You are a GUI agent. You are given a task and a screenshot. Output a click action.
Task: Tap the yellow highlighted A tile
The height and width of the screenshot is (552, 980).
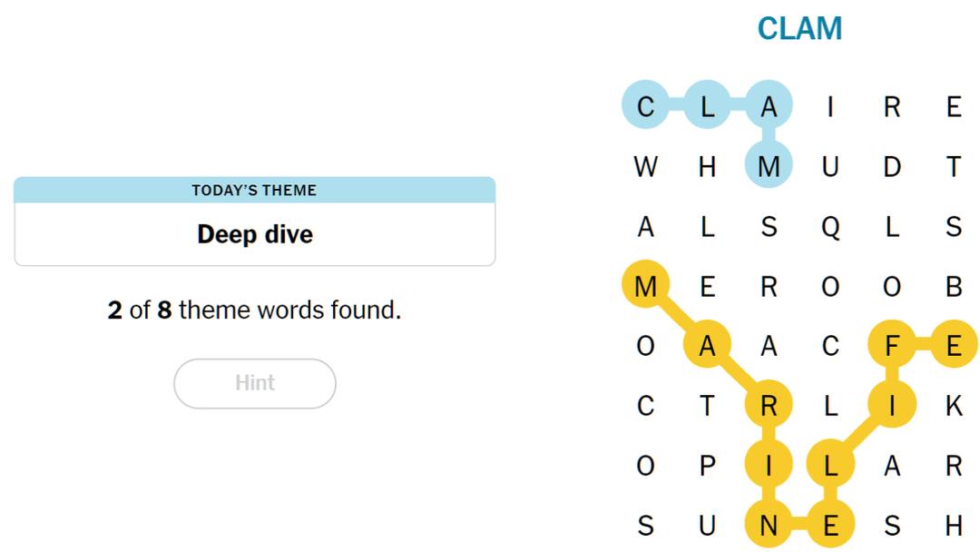(707, 346)
